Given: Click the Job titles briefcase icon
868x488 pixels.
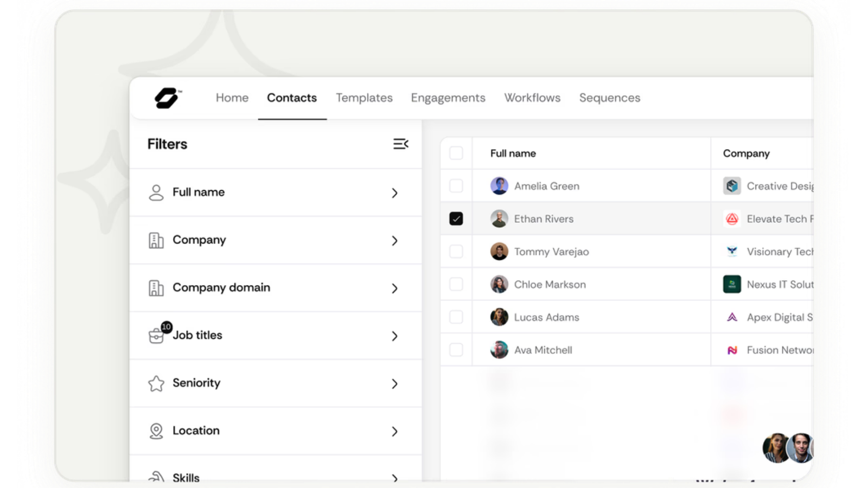Looking at the screenshot, I should [x=156, y=336].
